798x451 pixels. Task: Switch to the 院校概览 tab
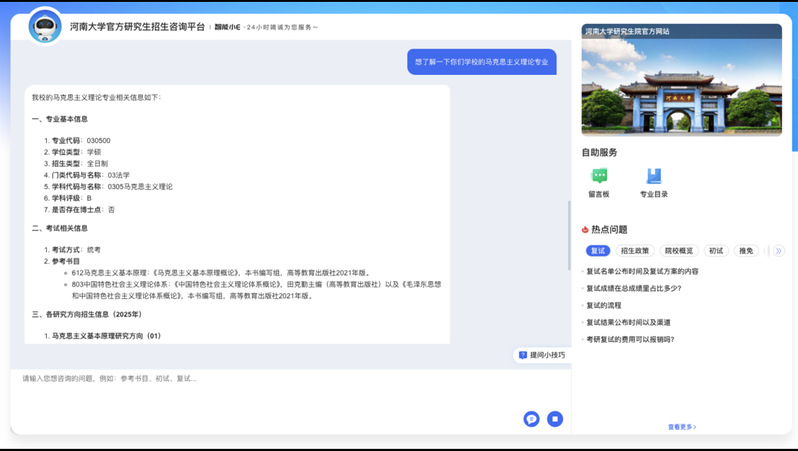pos(678,251)
